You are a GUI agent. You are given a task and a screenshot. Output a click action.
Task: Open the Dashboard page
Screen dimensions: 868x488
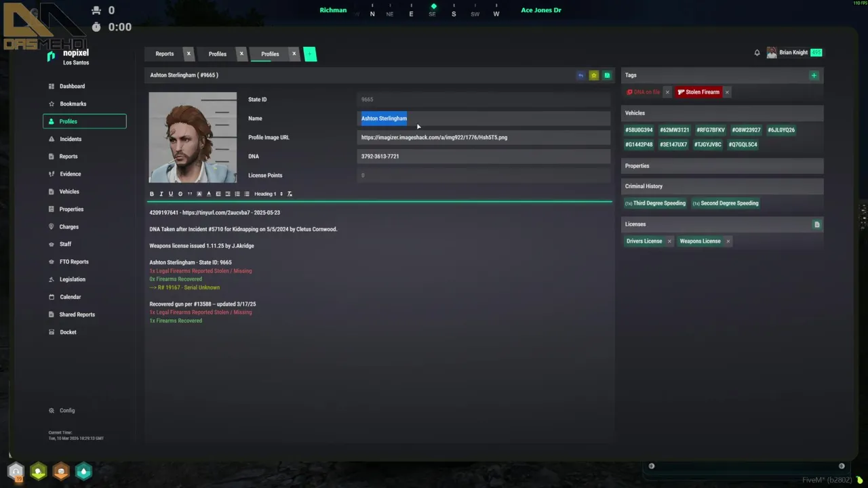point(85,86)
